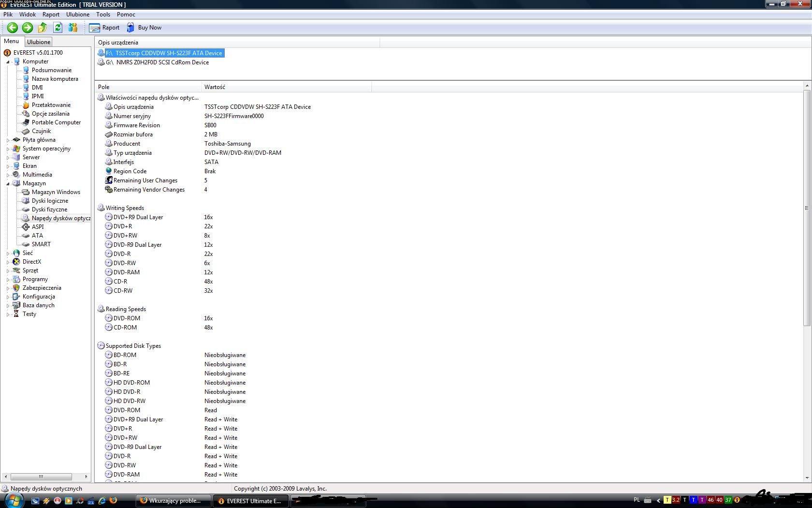This screenshot has height=508, width=812.
Task: Expand the DirectX tree node
Action: (8, 262)
